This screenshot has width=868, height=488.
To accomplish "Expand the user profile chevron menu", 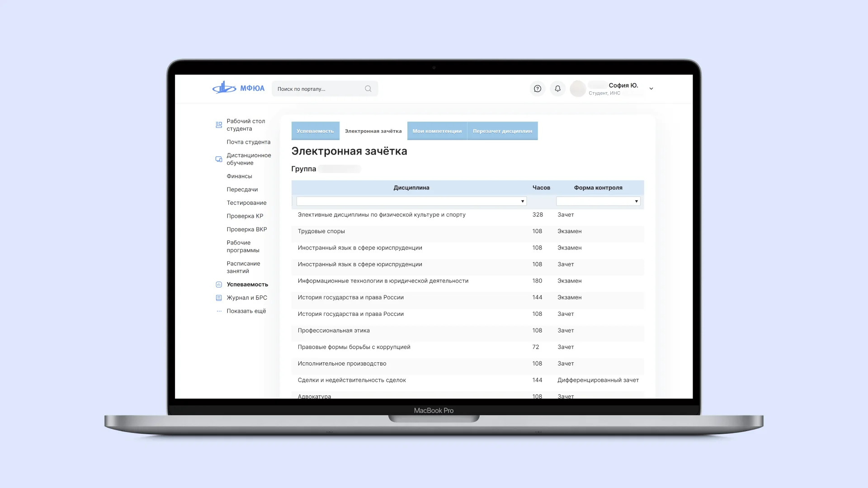I will point(651,89).
